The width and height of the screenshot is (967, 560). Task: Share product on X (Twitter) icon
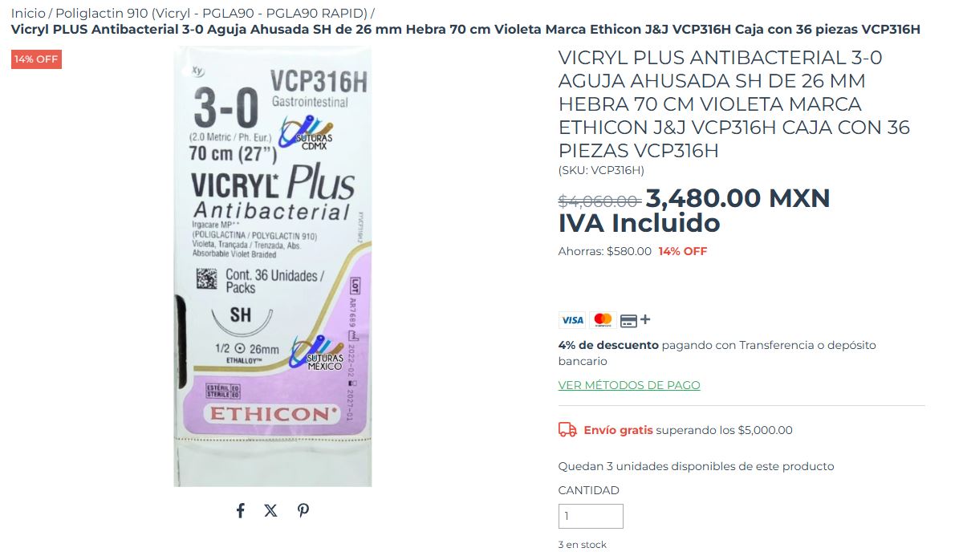tap(271, 510)
